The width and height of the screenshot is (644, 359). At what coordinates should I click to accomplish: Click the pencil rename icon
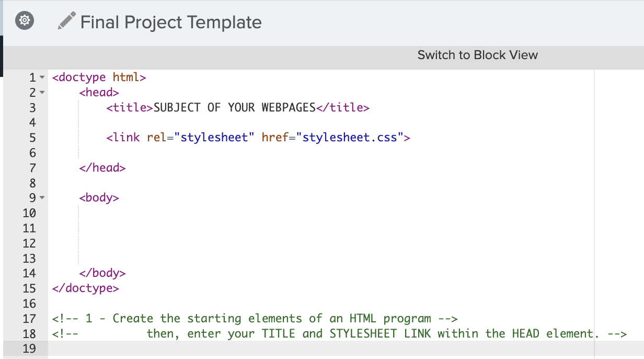(x=66, y=21)
